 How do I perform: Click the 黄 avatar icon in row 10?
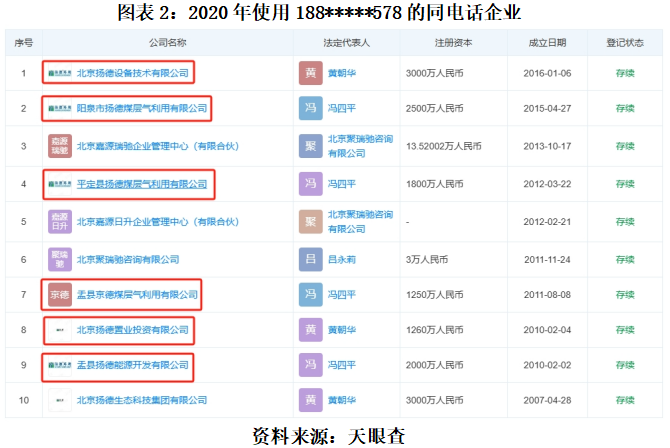pyautogui.click(x=311, y=400)
